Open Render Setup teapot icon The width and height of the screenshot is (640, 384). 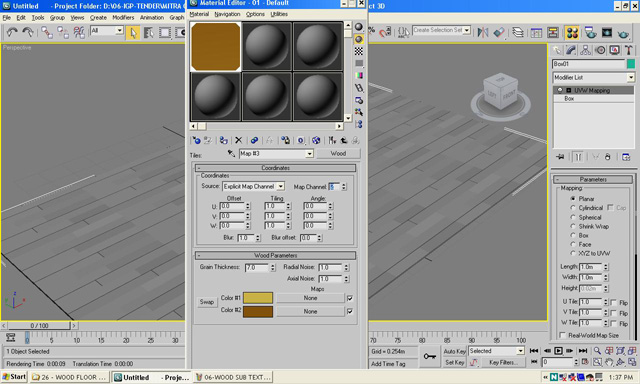[x=590, y=32]
